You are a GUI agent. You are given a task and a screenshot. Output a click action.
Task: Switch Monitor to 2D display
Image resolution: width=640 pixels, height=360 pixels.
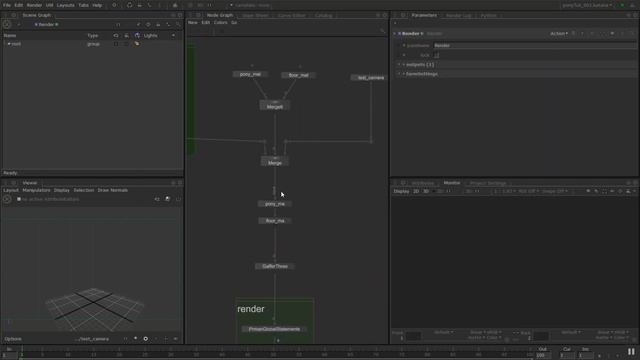[416, 191]
